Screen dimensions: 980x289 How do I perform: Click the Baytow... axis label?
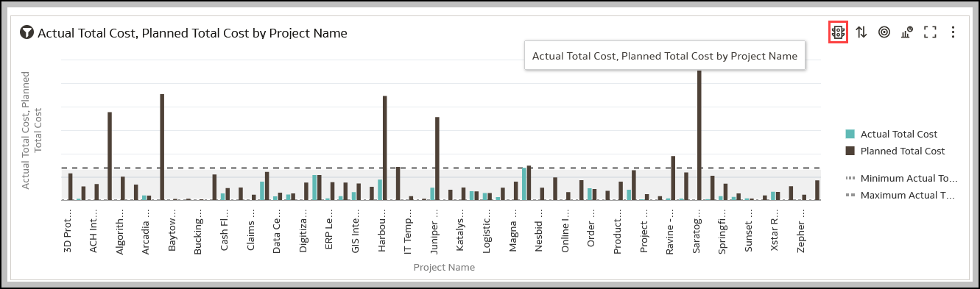[x=172, y=229]
